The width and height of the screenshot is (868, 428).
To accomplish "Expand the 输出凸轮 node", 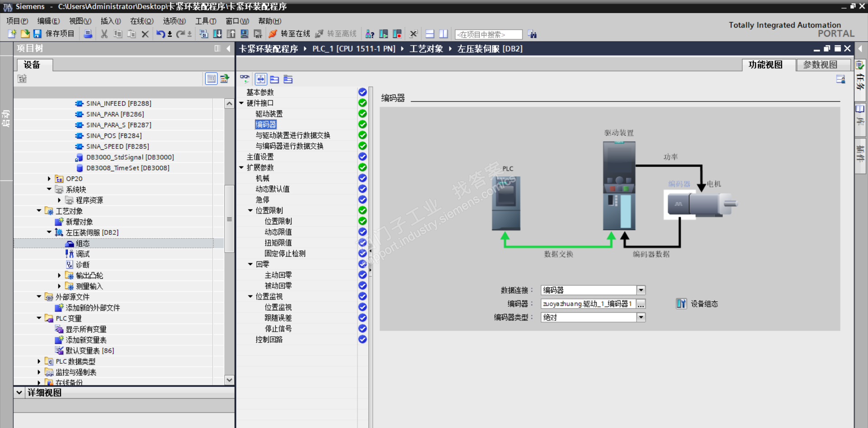I will pos(59,275).
